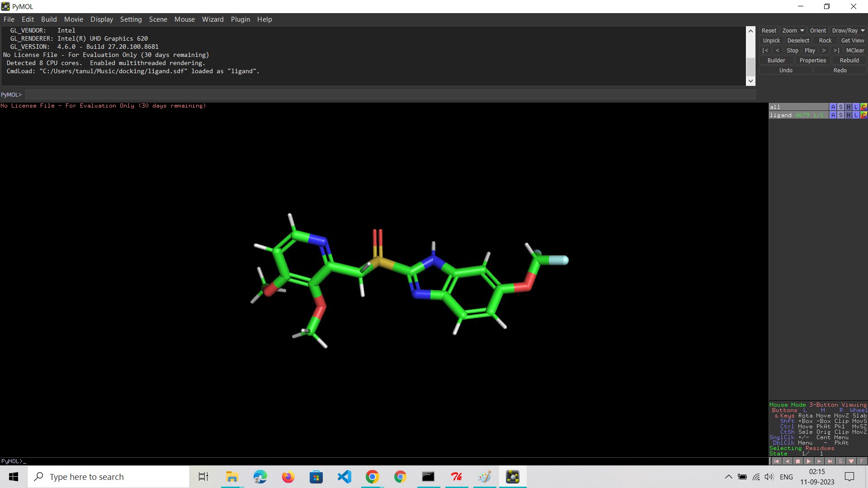Image resolution: width=868 pixels, height=488 pixels.
Task: Toggle fullscreen with F icon in bottom bar
Action: (x=862, y=461)
